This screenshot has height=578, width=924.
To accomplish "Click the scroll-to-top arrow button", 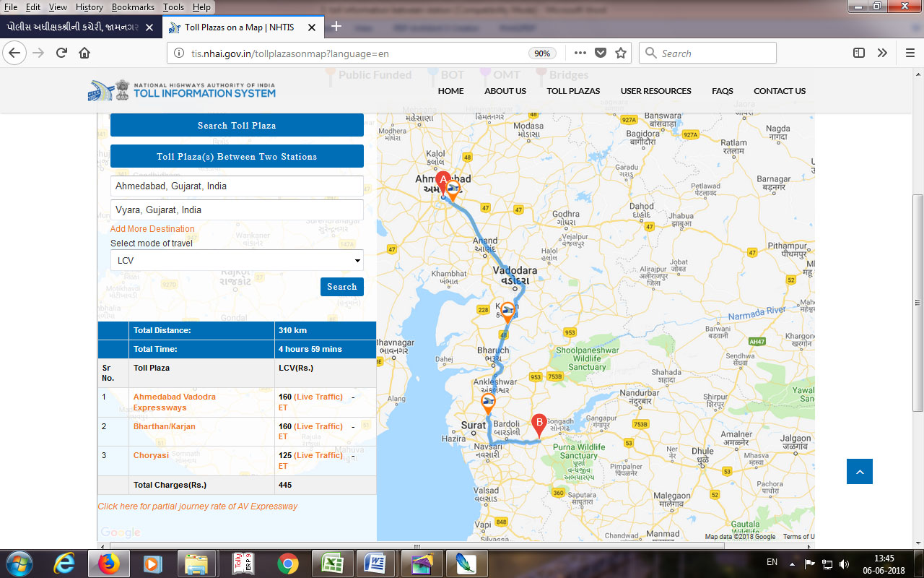I will (x=859, y=471).
